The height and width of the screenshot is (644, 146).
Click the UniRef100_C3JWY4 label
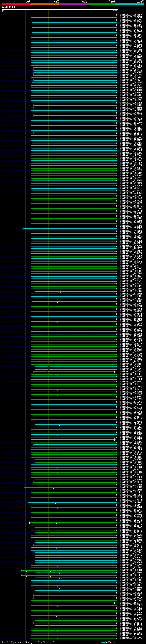(131, 254)
